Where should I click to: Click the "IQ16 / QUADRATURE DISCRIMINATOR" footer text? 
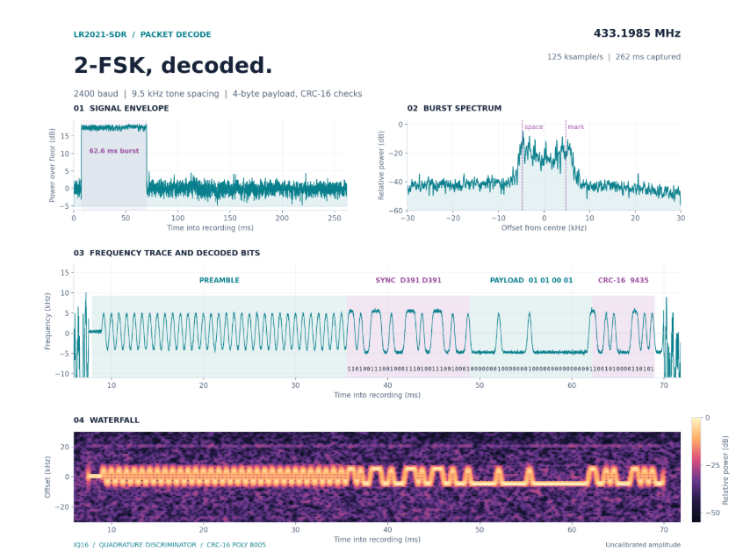click(x=170, y=545)
